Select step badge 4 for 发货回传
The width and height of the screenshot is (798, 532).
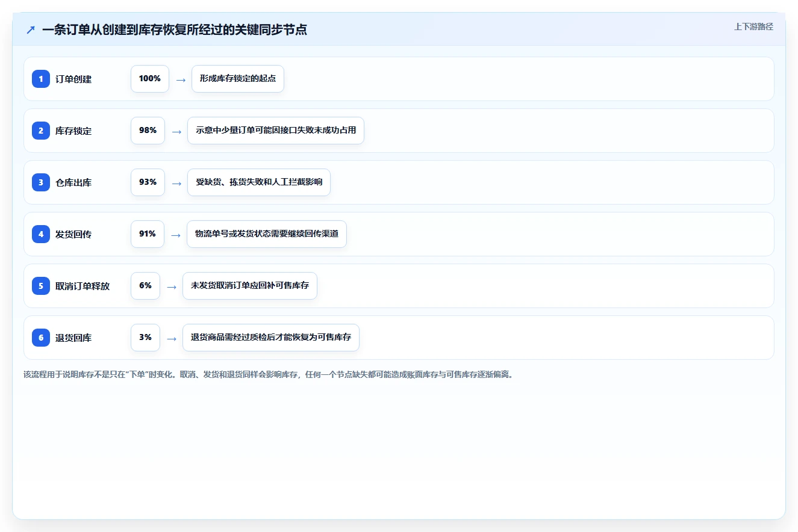coord(41,234)
